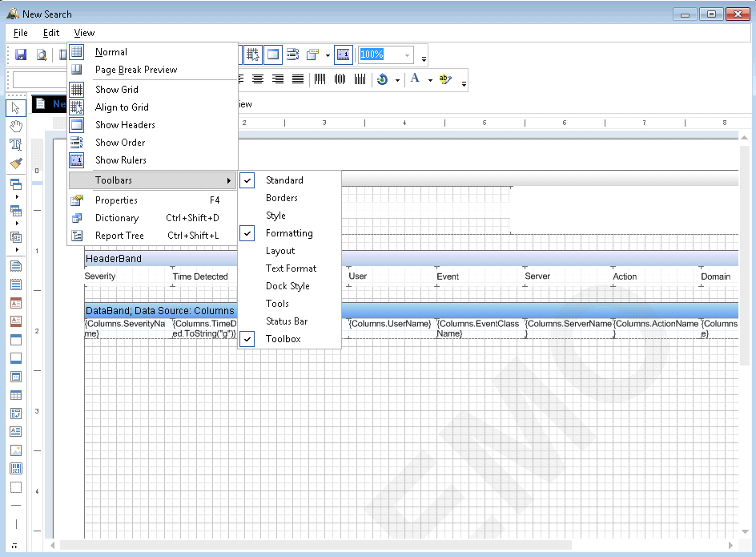Click the align right text icon
756x557 pixels.
(278, 79)
